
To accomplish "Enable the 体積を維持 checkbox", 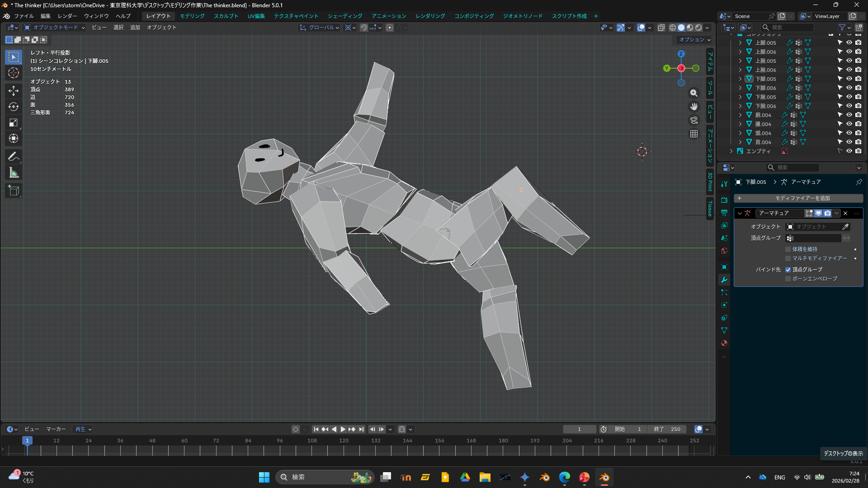I will (788, 249).
